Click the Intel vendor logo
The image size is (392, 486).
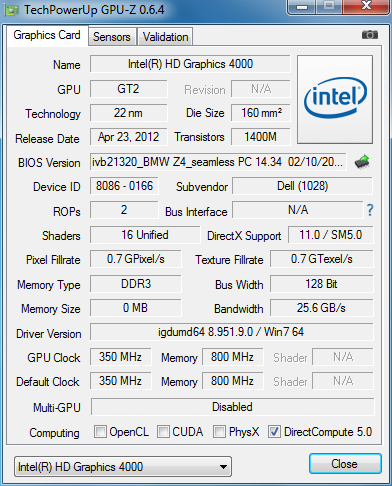click(335, 99)
